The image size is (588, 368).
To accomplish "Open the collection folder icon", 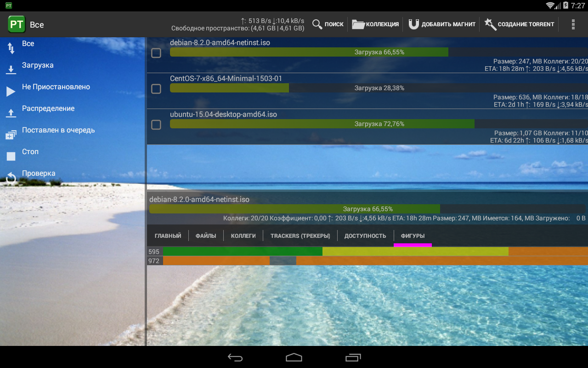I will coord(358,24).
